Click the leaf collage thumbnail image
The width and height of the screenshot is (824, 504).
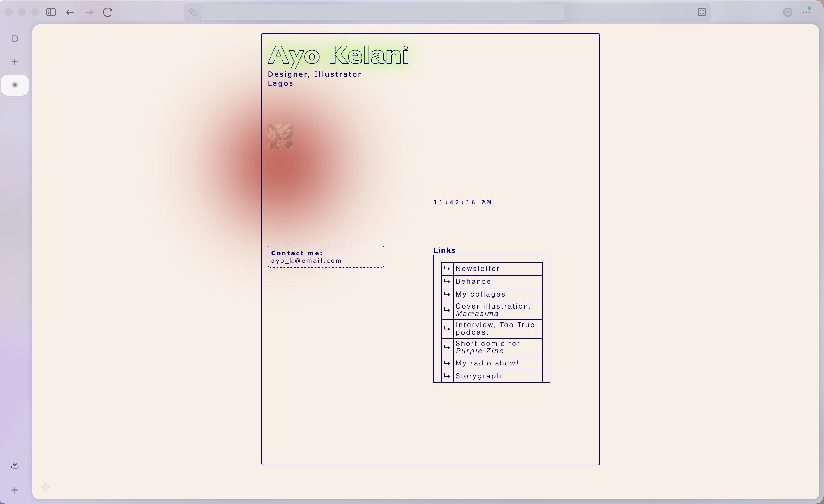280,136
